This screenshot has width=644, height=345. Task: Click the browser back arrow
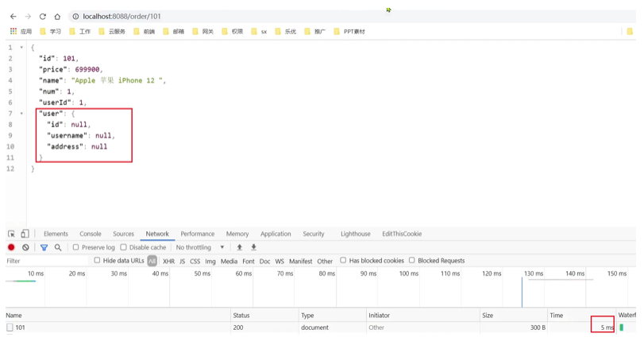pyautogui.click(x=13, y=17)
